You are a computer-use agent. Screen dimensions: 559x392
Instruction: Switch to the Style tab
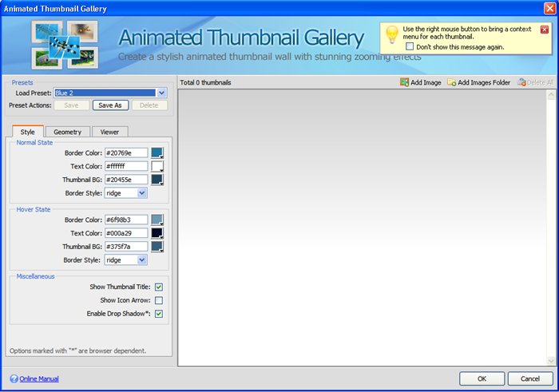coord(28,132)
